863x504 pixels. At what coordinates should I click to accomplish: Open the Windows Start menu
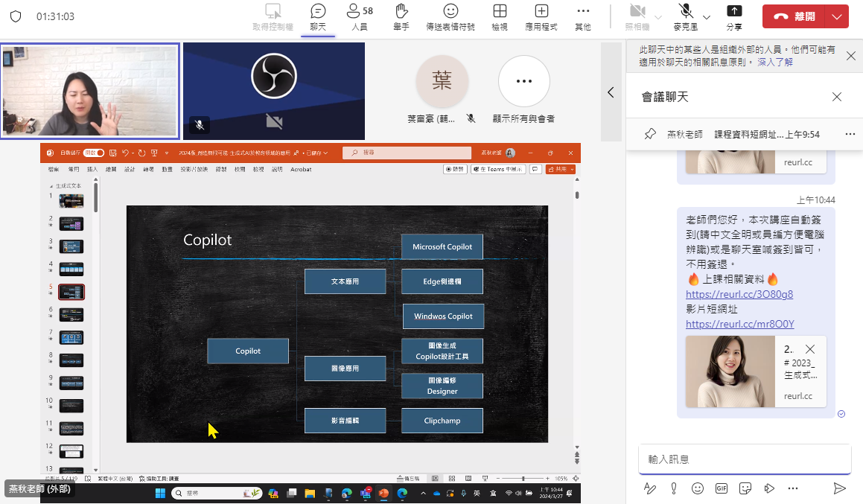(160, 494)
